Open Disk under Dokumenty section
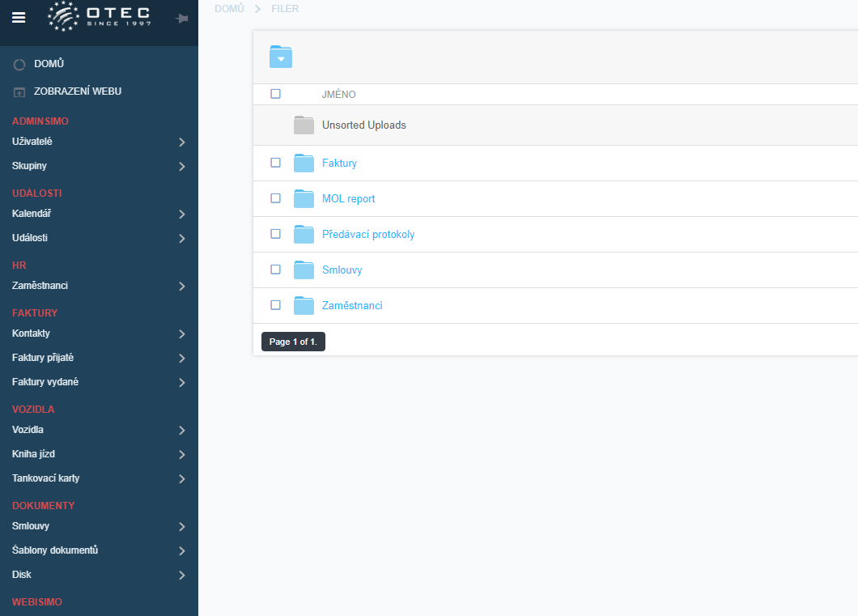The image size is (858, 616). [x=22, y=575]
